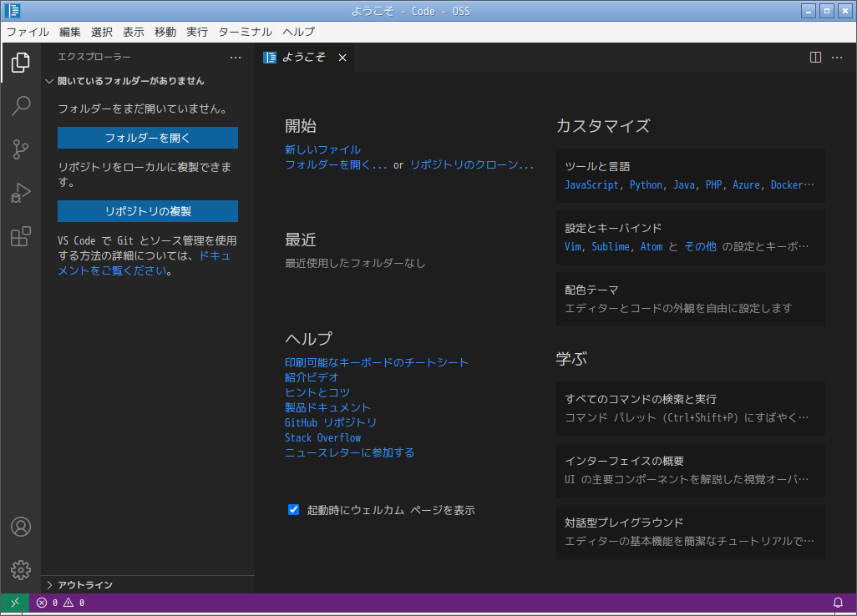Open editor more actions ellipsis
Screen dimensions: 857x616
click(837, 58)
